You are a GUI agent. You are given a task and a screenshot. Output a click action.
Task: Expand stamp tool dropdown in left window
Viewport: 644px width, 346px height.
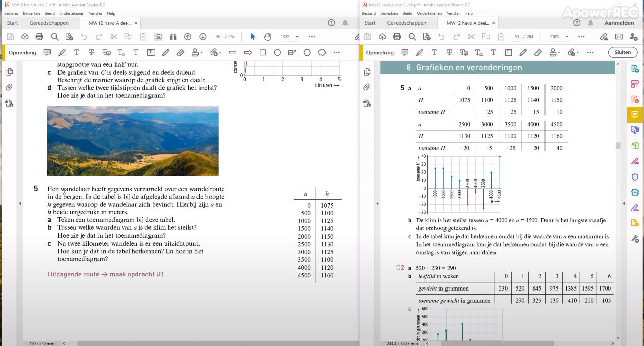(x=201, y=52)
